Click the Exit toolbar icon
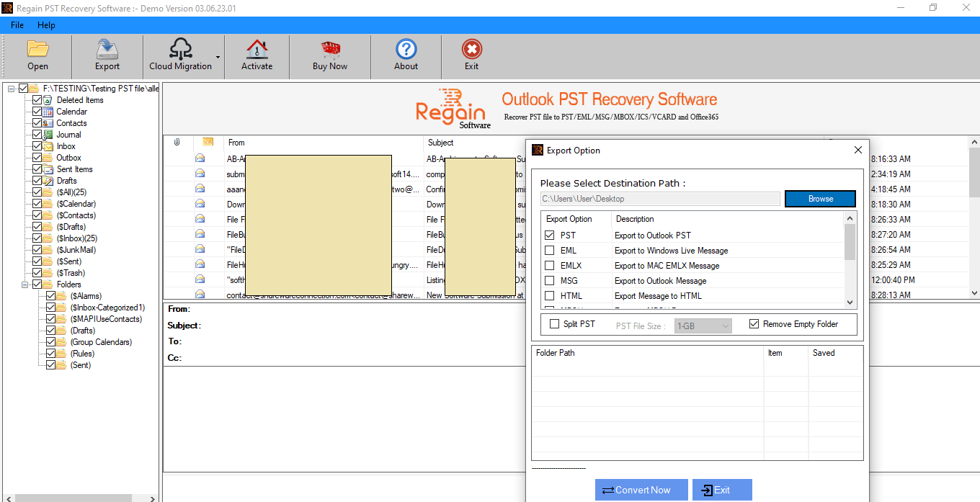The image size is (980, 502). (x=471, y=55)
